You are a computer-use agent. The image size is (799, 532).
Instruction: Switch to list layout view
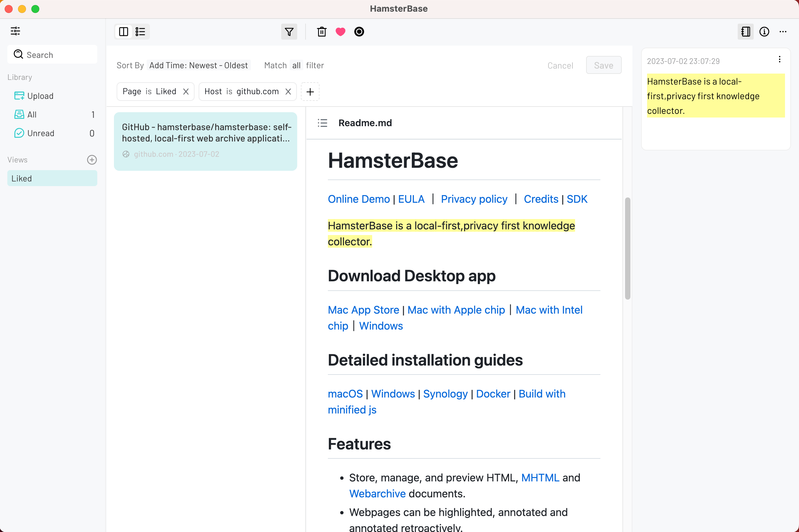click(x=140, y=32)
